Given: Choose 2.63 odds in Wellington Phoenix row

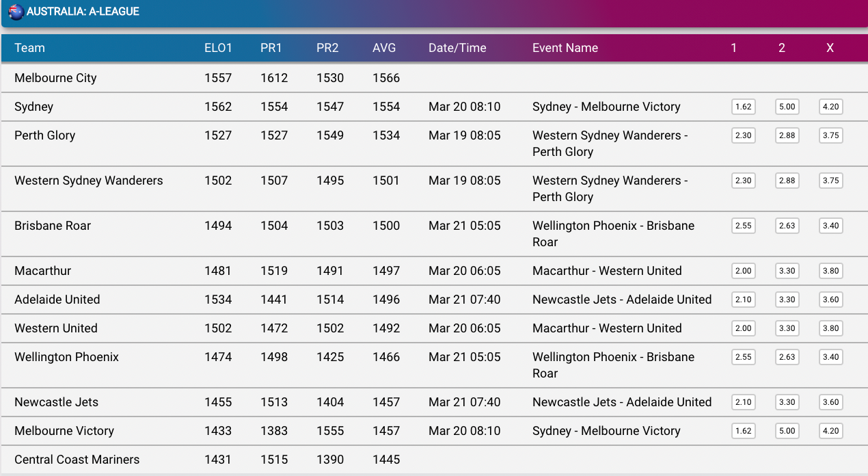Looking at the screenshot, I should click(x=787, y=357).
